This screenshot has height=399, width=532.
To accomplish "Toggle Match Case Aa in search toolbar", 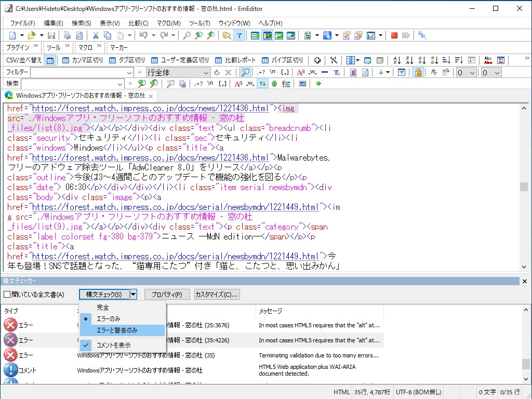I will click(x=238, y=84).
